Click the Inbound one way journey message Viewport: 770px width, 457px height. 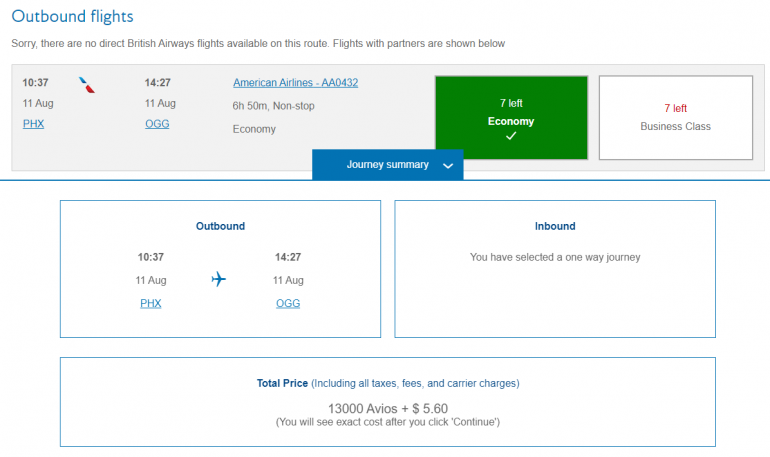tap(555, 257)
